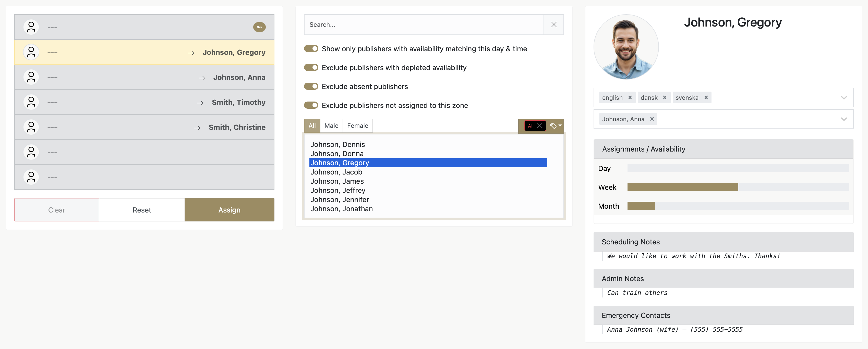
Task: Open the tag filter icon menu
Action: 556,126
